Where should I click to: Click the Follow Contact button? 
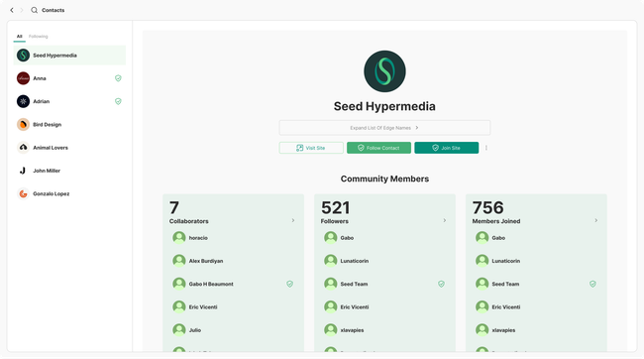(378, 148)
